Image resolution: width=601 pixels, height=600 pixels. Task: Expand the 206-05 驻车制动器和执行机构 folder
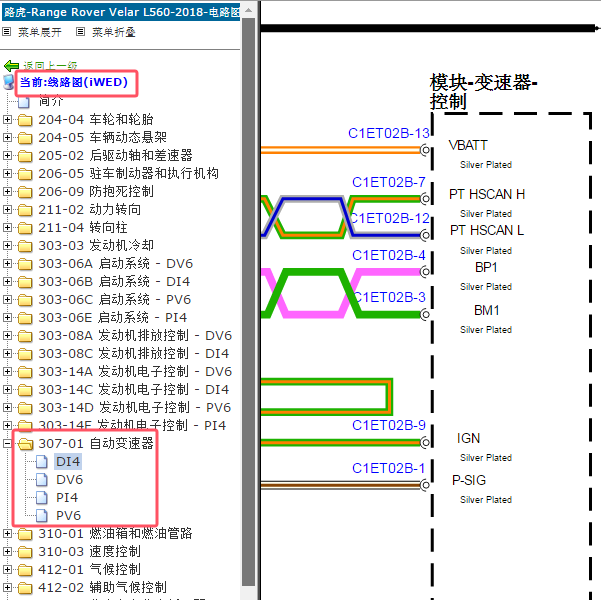pyautogui.click(x=7, y=173)
